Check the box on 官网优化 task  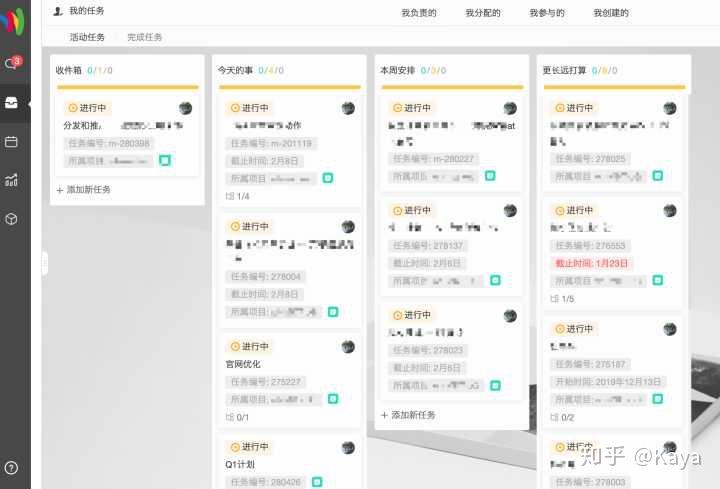(x=333, y=399)
